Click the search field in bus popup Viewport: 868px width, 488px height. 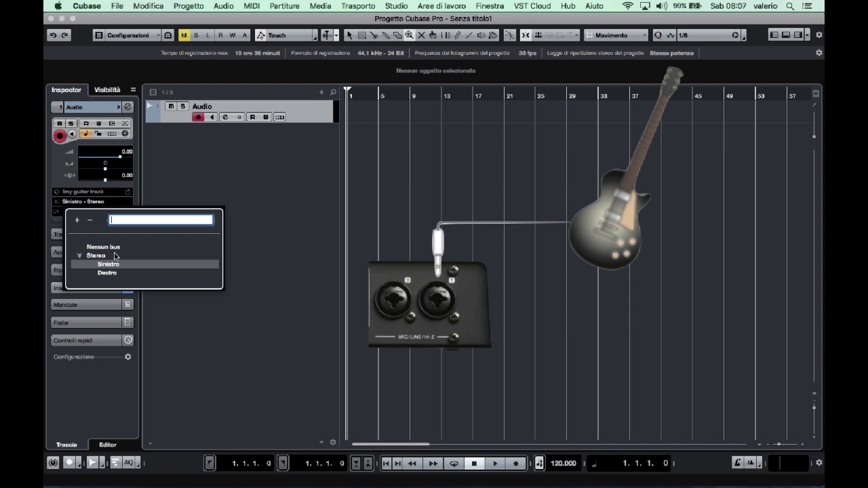[161, 220]
